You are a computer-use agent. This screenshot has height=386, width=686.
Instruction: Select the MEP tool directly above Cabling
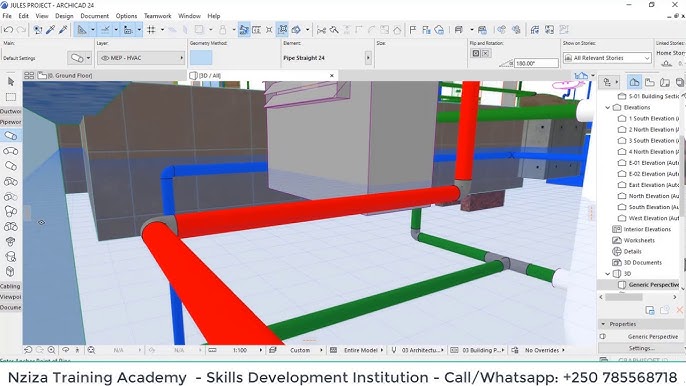pyautogui.click(x=11, y=271)
